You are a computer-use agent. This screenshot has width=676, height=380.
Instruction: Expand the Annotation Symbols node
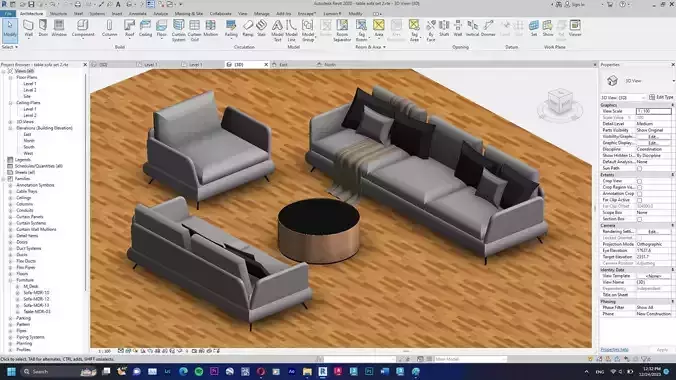pos(10,185)
